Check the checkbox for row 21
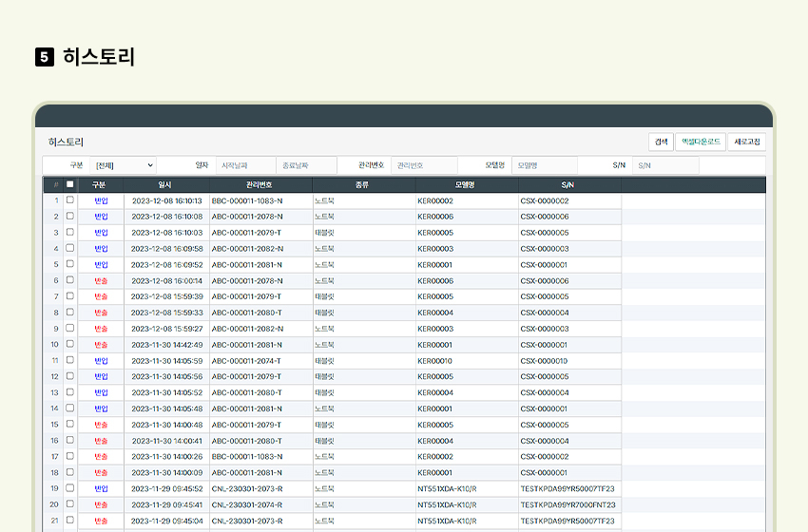Viewport: 808px width, 532px height. click(70, 520)
